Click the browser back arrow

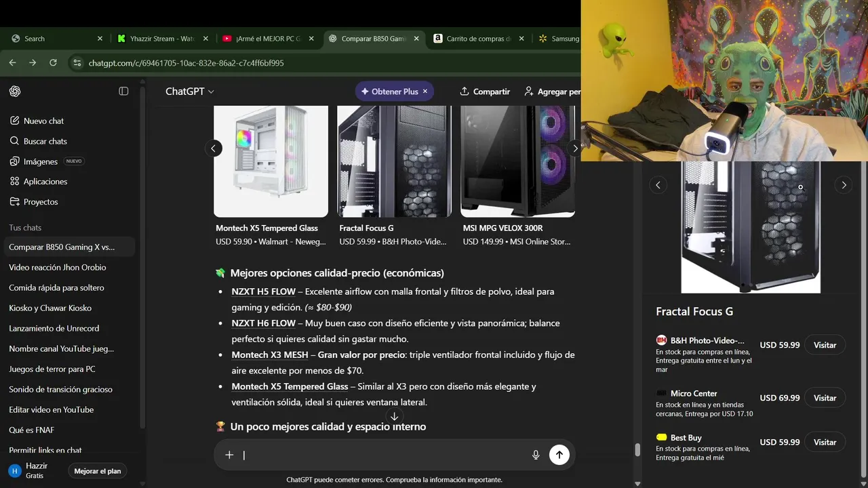click(x=12, y=62)
